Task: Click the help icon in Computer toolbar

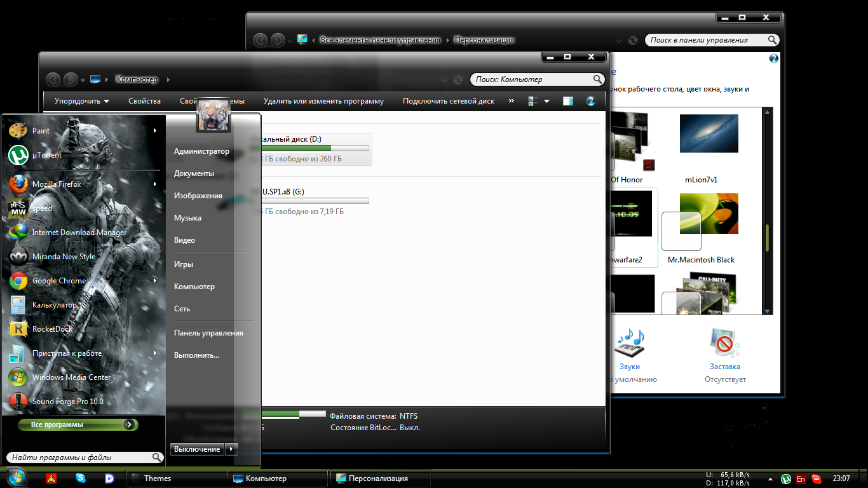Action: 590,101
